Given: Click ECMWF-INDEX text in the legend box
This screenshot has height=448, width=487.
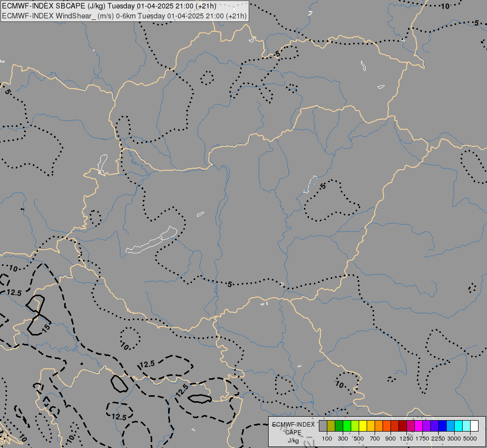Looking at the screenshot, I should coord(293,425).
